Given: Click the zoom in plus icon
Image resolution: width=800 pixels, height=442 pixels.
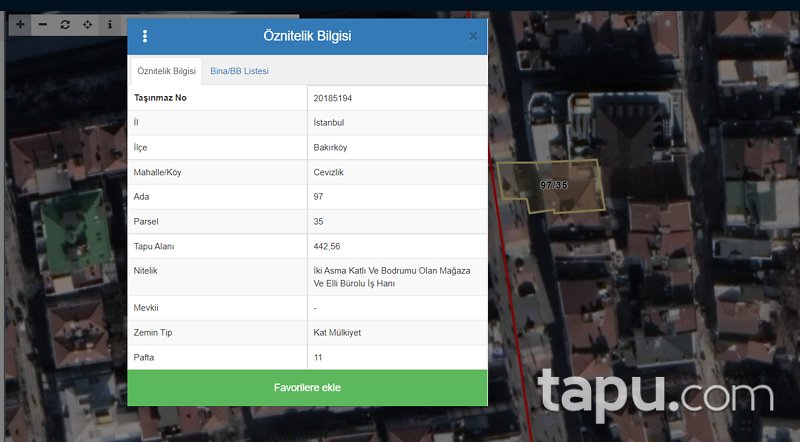Looking at the screenshot, I should click(20, 24).
